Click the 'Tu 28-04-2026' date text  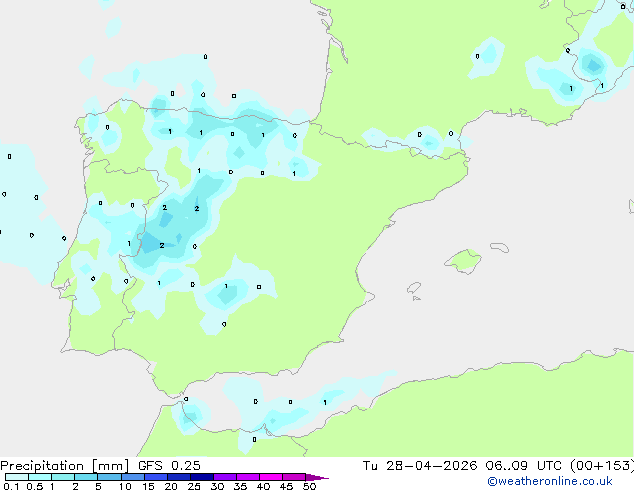(x=420, y=466)
